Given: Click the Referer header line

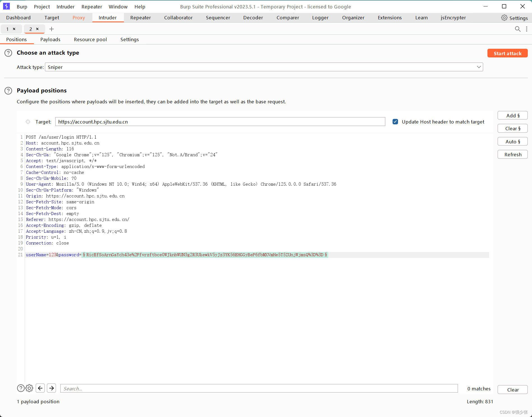Looking at the screenshot, I should tap(78, 220).
